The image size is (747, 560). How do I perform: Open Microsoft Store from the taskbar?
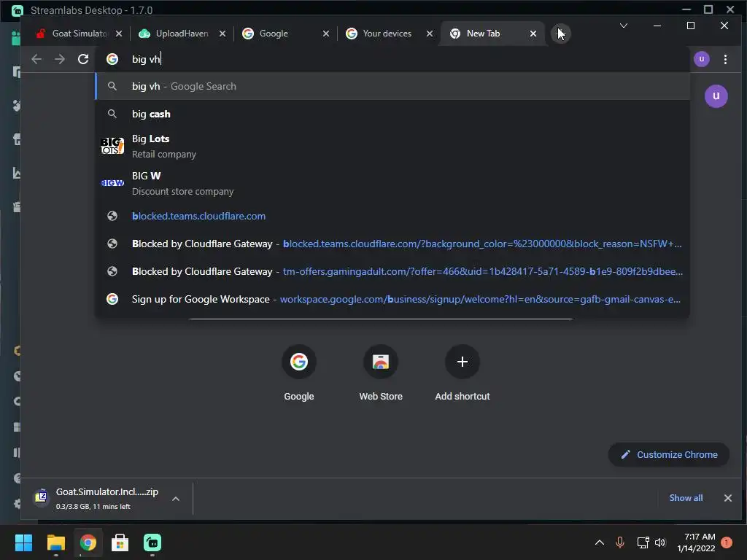(x=120, y=542)
